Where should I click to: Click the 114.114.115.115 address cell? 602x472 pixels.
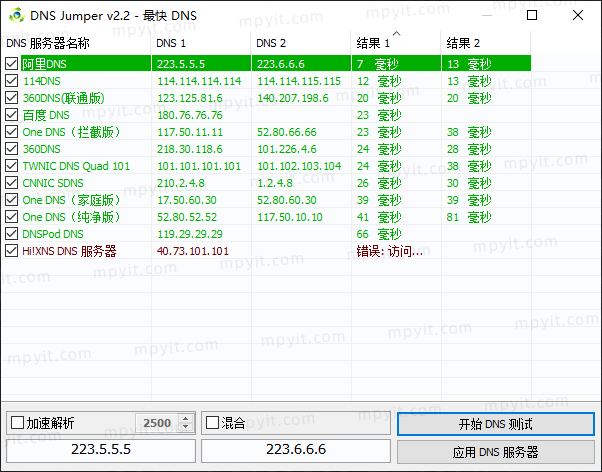(x=299, y=81)
